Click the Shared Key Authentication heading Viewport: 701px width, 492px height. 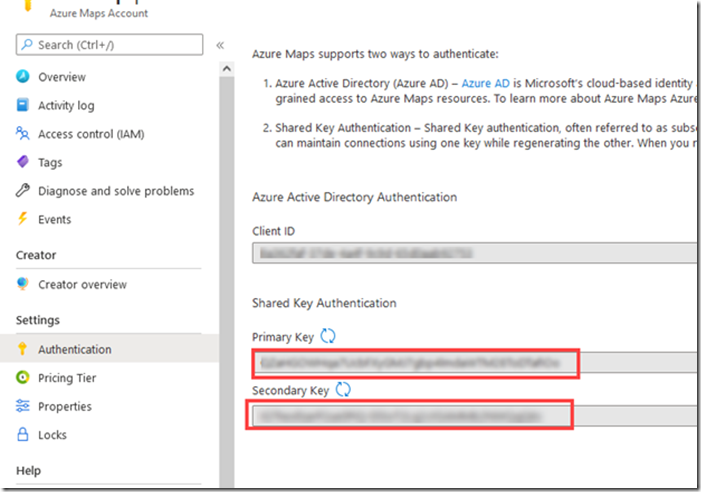(324, 303)
